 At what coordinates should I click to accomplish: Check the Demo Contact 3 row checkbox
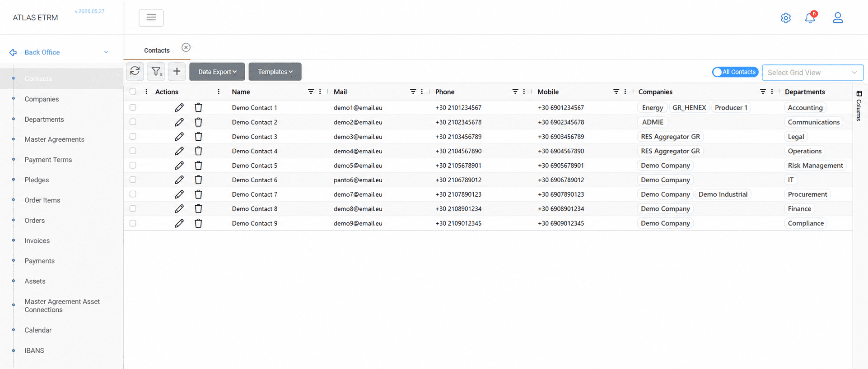133,136
